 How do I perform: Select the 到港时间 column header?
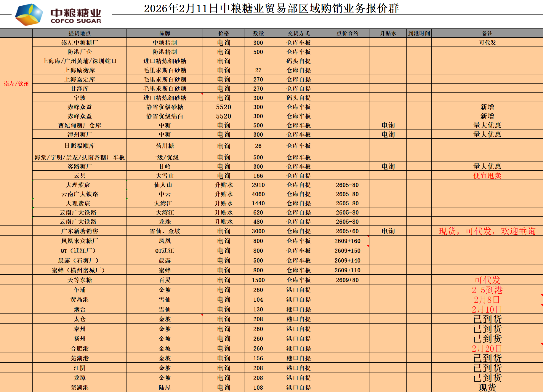(419, 33)
